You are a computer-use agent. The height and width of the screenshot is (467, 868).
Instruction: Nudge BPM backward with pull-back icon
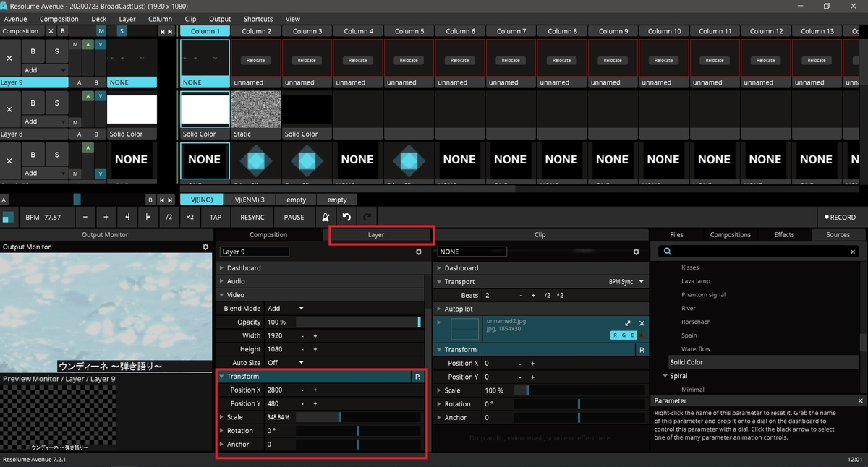tap(127, 217)
